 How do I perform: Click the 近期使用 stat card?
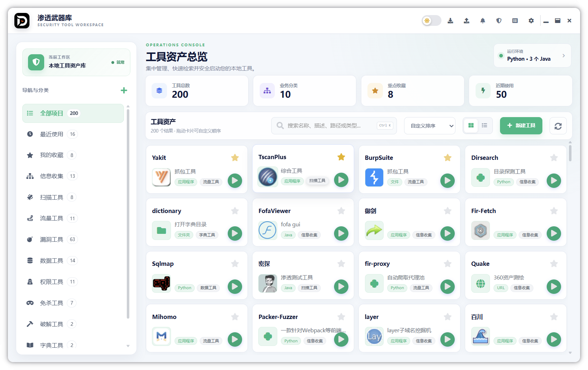pos(520,91)
